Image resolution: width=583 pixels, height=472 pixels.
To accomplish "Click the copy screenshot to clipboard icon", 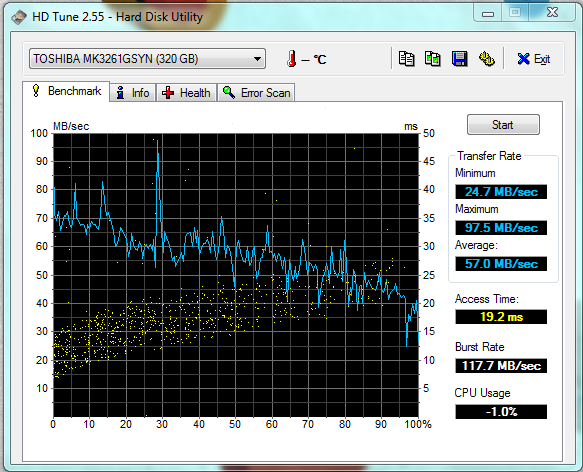I will (432, 59).
